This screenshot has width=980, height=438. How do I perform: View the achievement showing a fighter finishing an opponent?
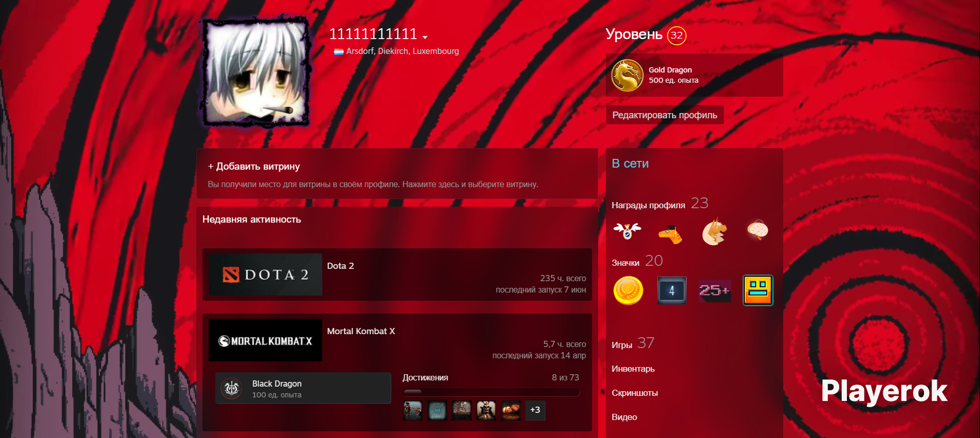[x=413, y=410]
